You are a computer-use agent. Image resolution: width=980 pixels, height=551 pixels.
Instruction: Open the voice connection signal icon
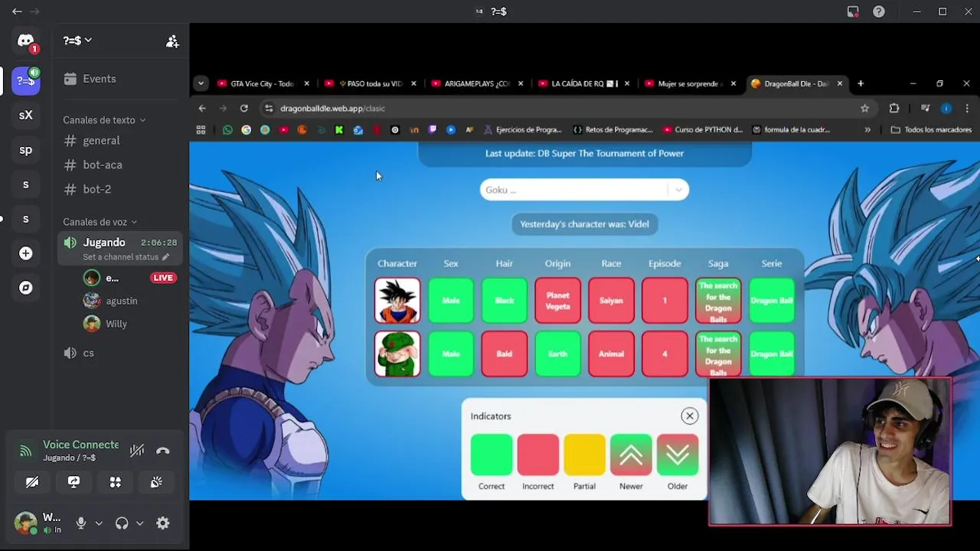coord(25,451)
